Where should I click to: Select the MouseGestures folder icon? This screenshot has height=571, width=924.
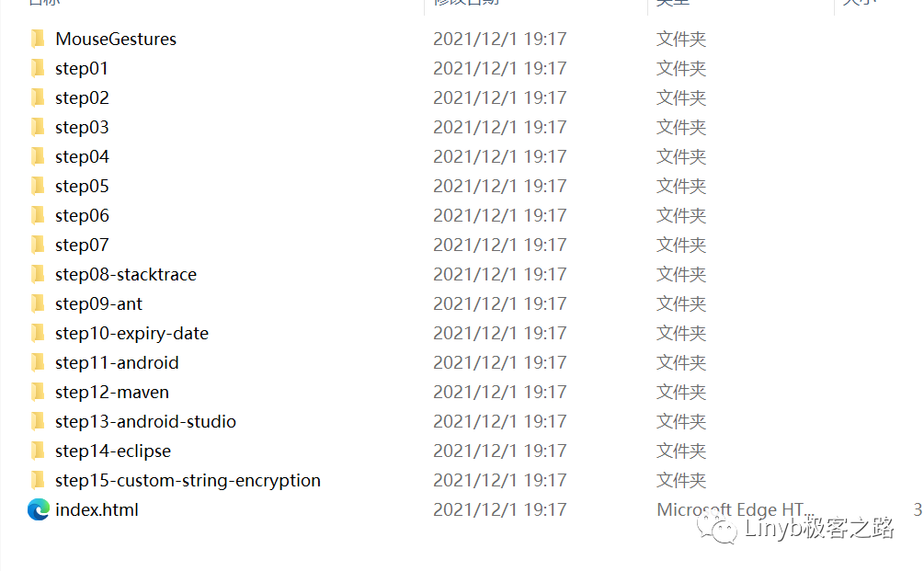tap(38, 39)
